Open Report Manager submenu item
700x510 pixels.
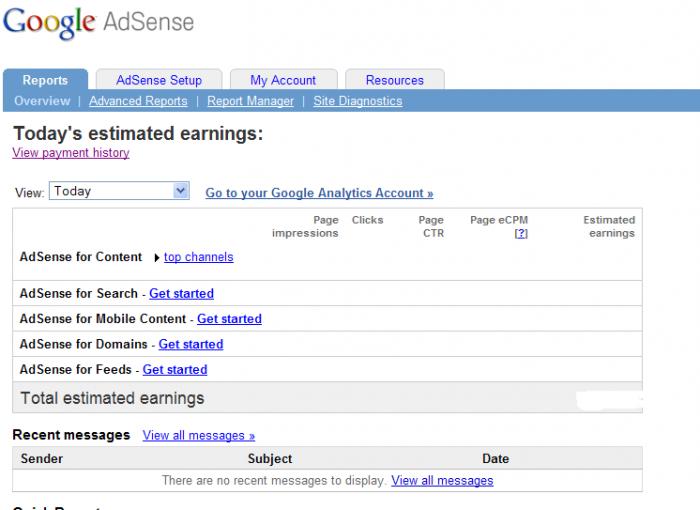pos(250,101)
